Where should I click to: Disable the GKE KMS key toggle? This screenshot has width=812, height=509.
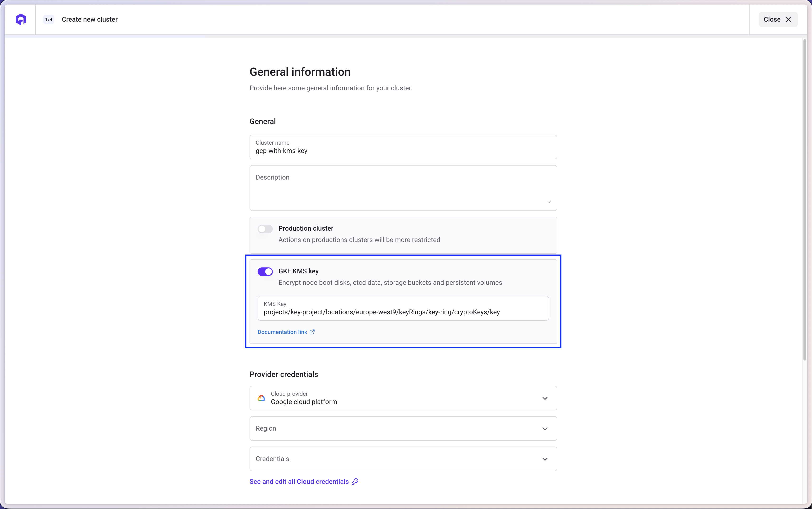(x=265, y=272)
